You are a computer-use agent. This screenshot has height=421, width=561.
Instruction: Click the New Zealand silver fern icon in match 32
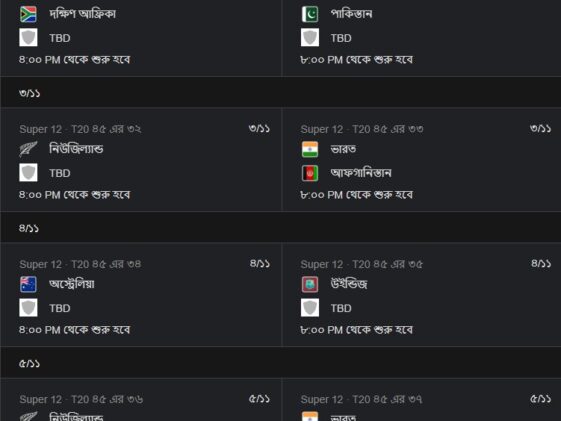coord(28,150)
